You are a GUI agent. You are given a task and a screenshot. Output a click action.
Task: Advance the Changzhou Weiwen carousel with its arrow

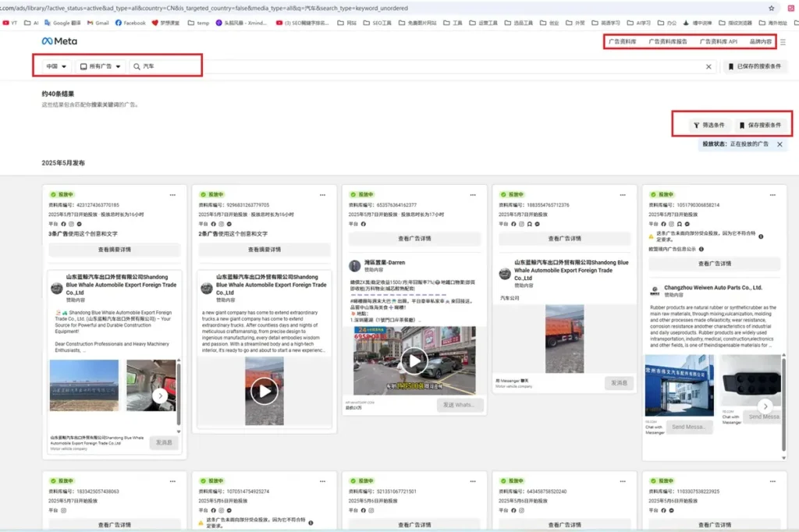pos(765,406)
